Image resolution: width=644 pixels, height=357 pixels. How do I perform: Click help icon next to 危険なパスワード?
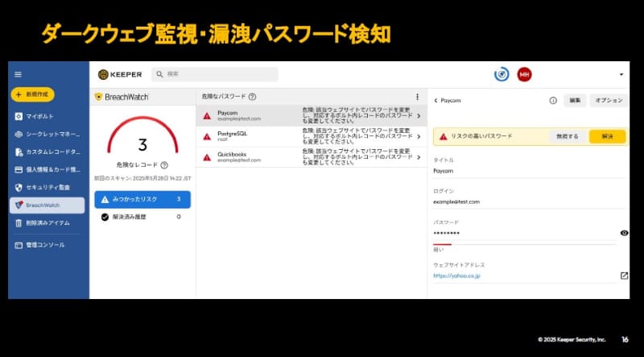click(x=252, y=97)
